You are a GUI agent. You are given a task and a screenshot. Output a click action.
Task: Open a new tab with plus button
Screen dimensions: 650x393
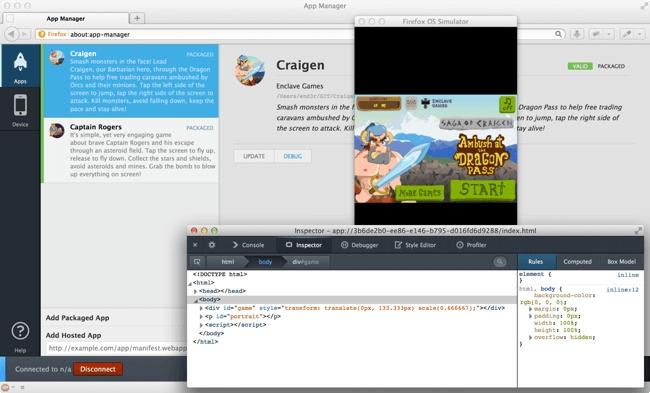137,18
